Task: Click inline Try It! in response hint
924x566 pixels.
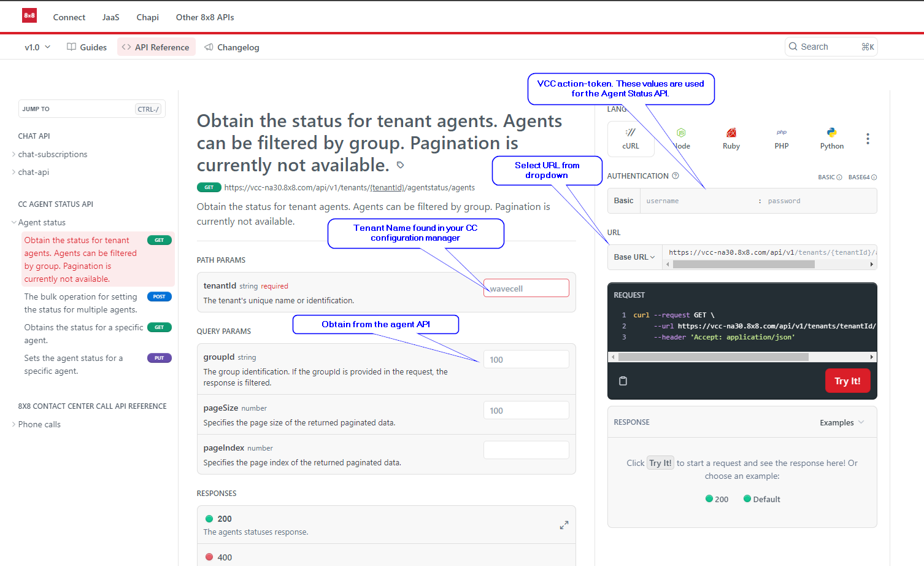Action: pos(660,463)
